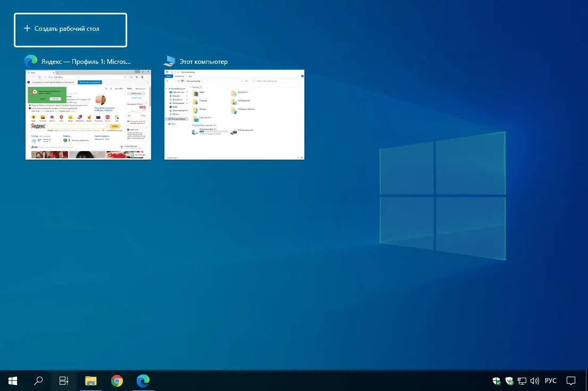The height and width of the screenshot is (391, 588).
Task: Select the Этот компьютер window thumbnail
Action: pyautogui.click(x=234, y=114)
